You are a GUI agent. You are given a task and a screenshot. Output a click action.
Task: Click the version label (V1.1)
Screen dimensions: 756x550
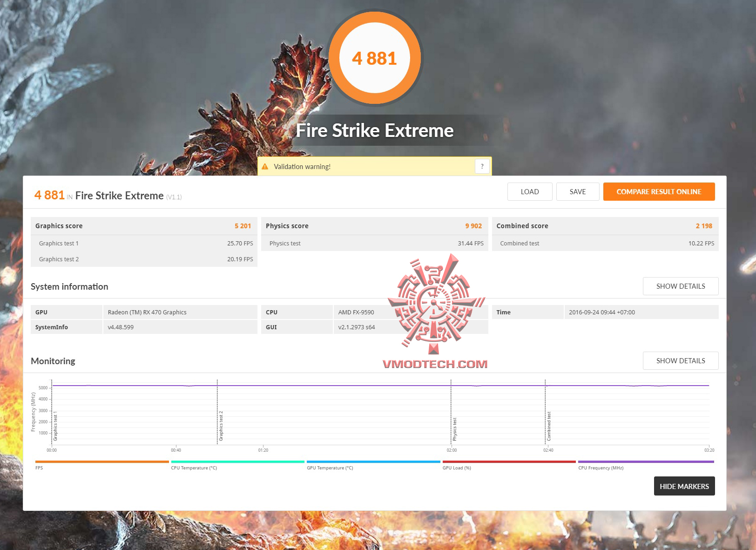point(174,197)
